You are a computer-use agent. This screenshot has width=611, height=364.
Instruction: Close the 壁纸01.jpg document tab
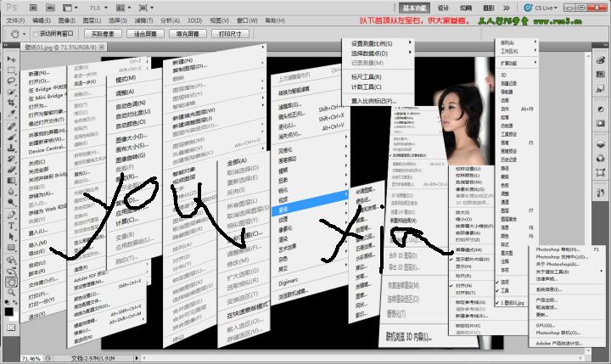102,47
